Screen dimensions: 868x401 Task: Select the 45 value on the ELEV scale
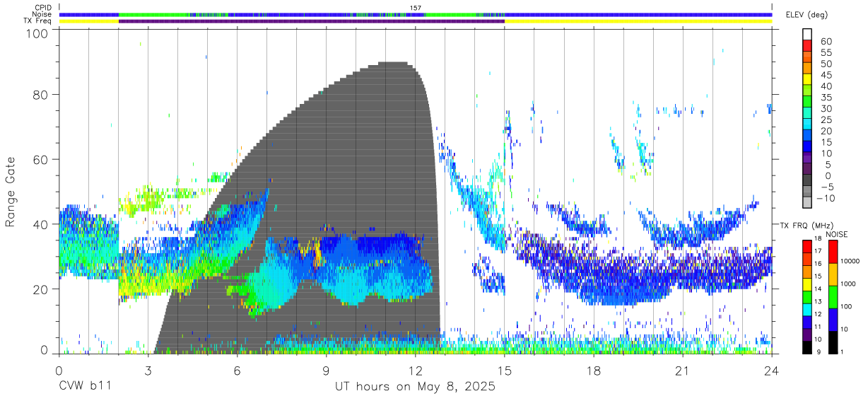pyautogui.click(x=826, y=75)
